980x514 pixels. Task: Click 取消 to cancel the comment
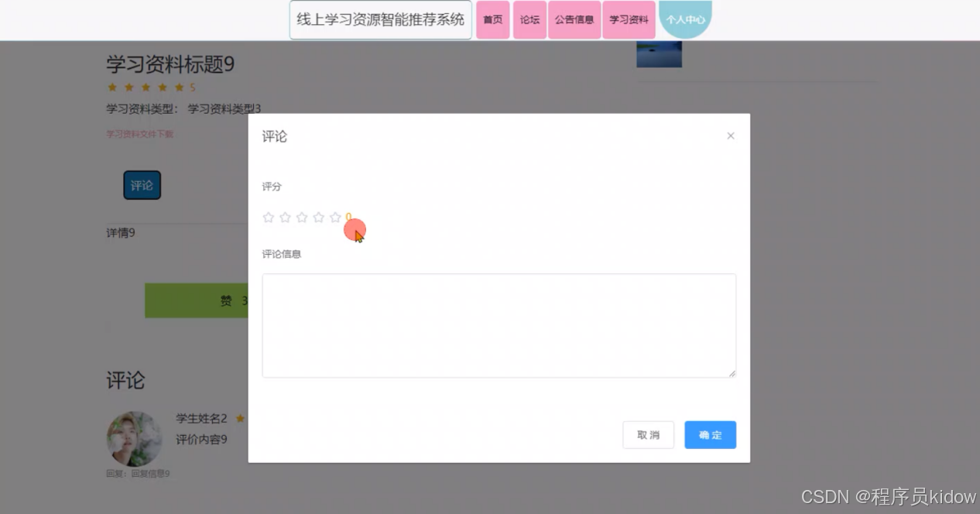648,434
